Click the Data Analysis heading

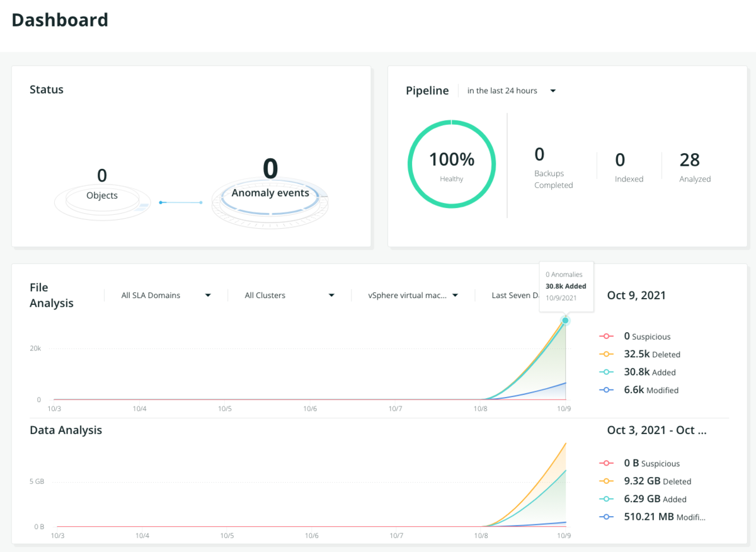click(66, 430)
